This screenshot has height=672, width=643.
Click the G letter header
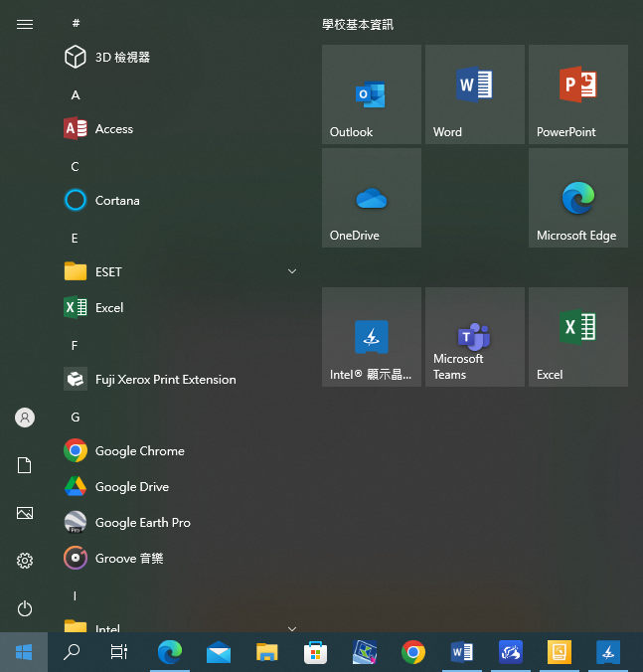(x=76, y=417)
